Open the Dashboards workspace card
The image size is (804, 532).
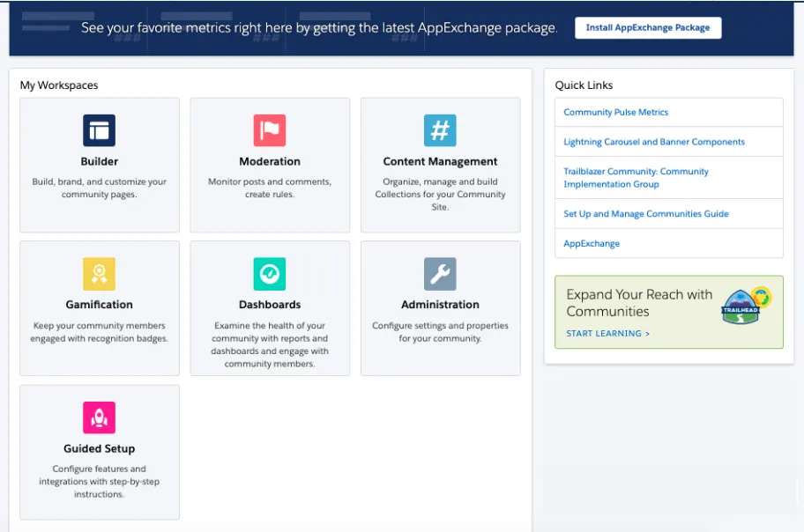(x=270, y=308)
